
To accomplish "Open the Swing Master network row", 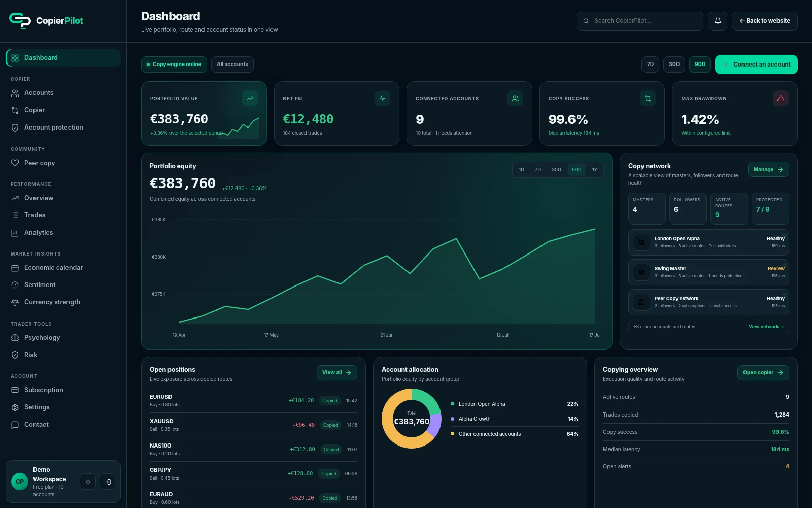I will coord(708,272).
